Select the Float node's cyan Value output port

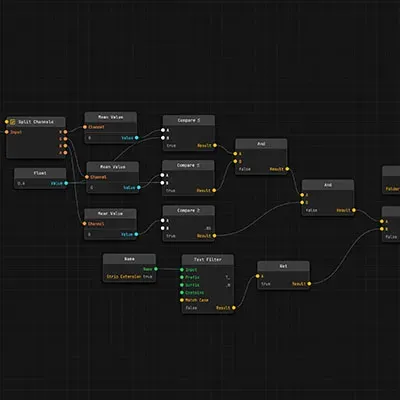pyautogui.click(x=66, y=183)
